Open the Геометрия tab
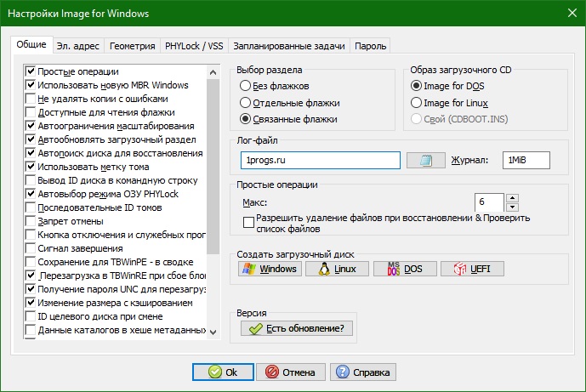This screenshot has height=392, width=586. (x=133, y=46)
